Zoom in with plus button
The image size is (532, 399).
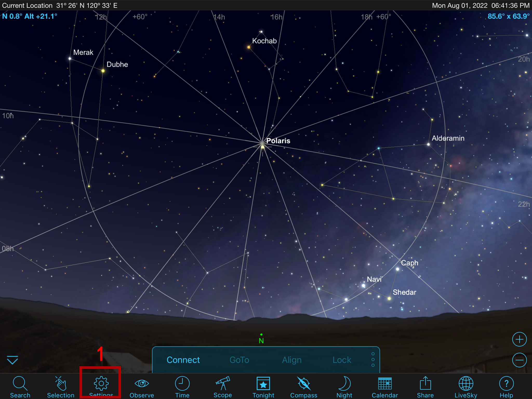pyautogui.click(x=519, y=339)
